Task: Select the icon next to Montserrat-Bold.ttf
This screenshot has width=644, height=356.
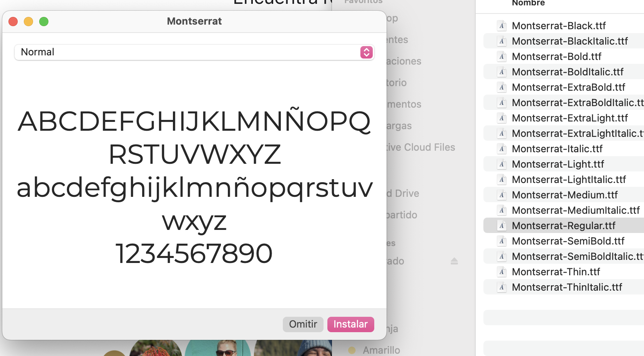Action: (501, 57)
